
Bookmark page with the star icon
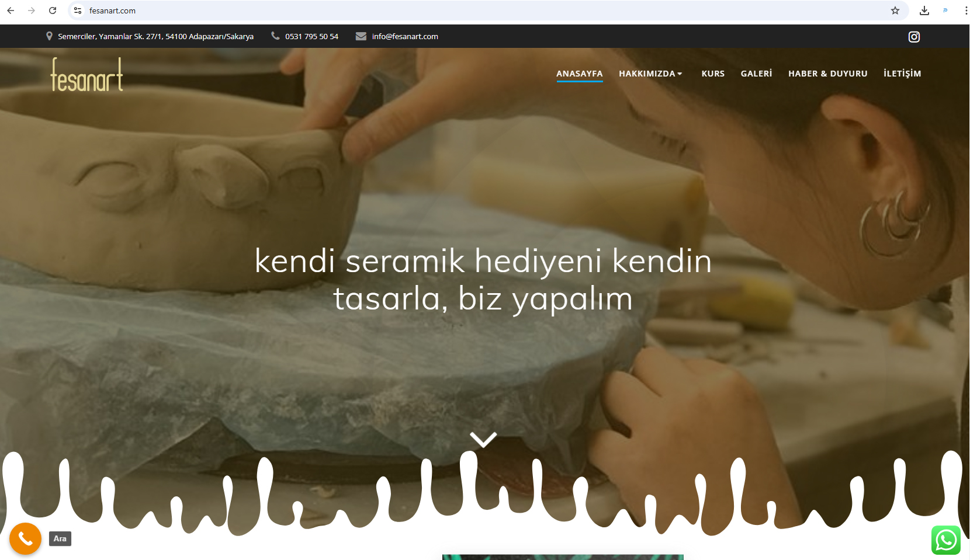coord(895,11)
